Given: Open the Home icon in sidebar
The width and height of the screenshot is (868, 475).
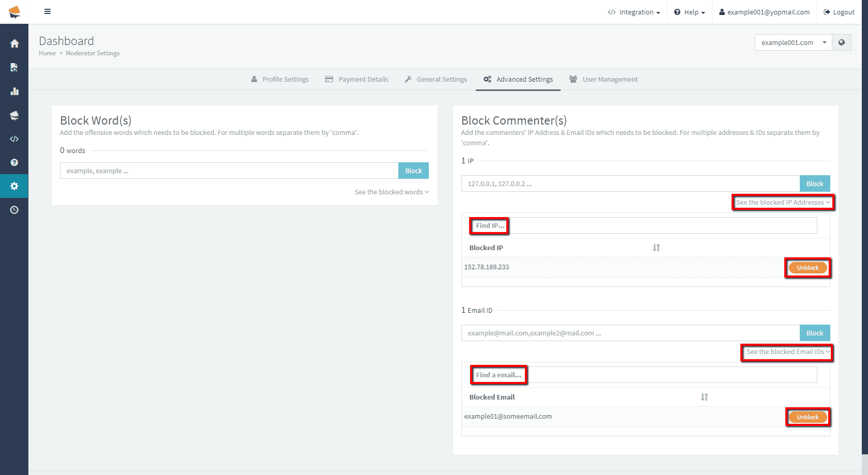Looking at the screenshot, I should point(14,44).
